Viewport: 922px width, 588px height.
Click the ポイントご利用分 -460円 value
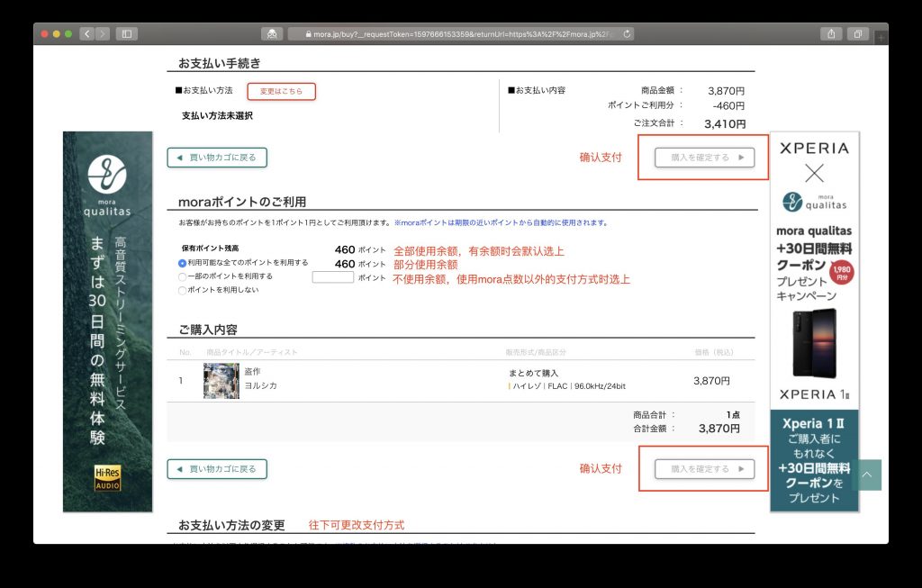(728, 106)
